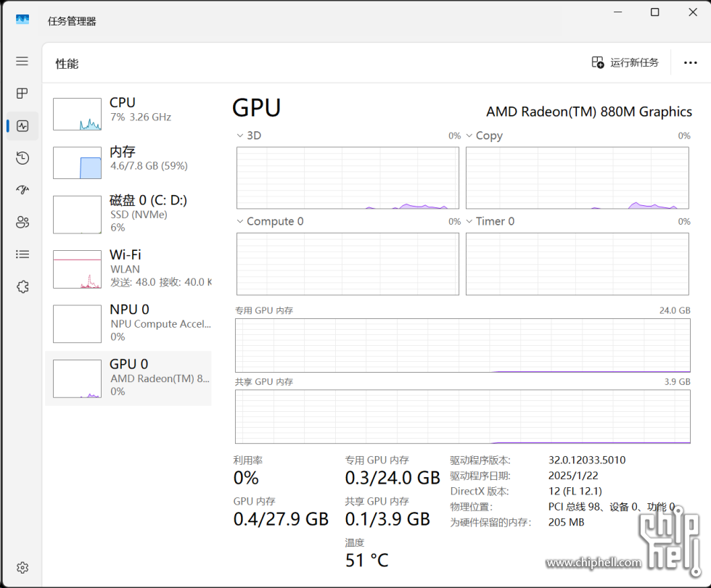Select the 内存 performance item

tap(128, 162)
